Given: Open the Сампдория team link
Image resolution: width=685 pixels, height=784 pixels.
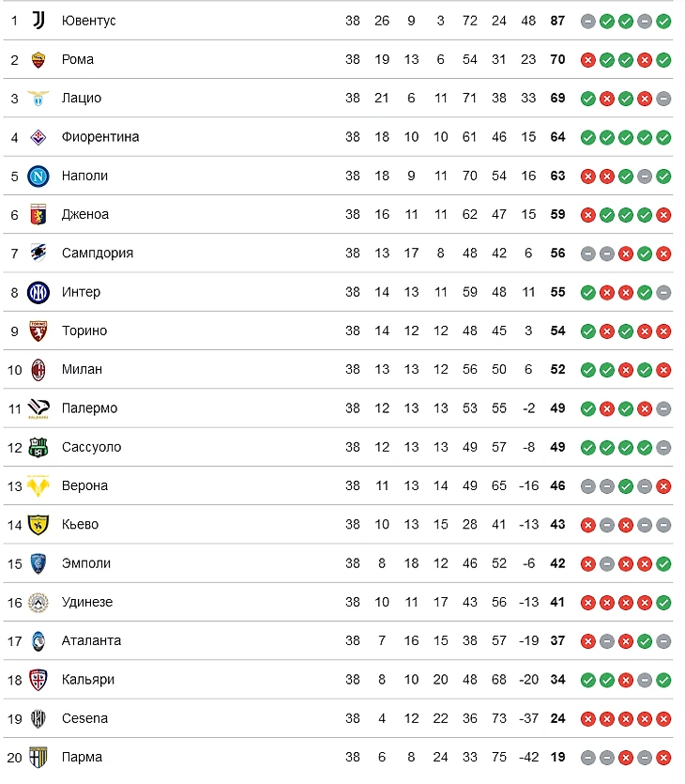Looking at the screenshot, I should (x=98, y=253).
